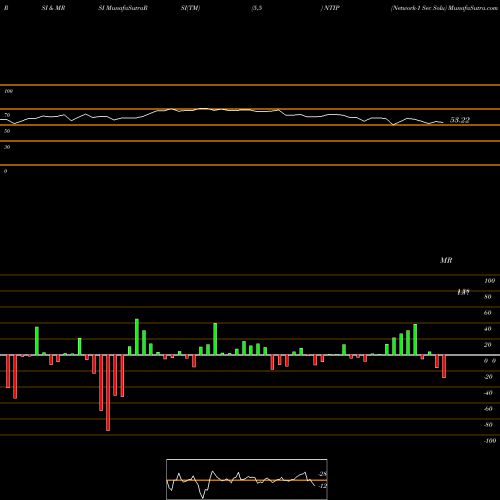Click the MR axis label 40
Image resolution: width=500 pixels, height=500 pixels.
click(x=488, y=329)
